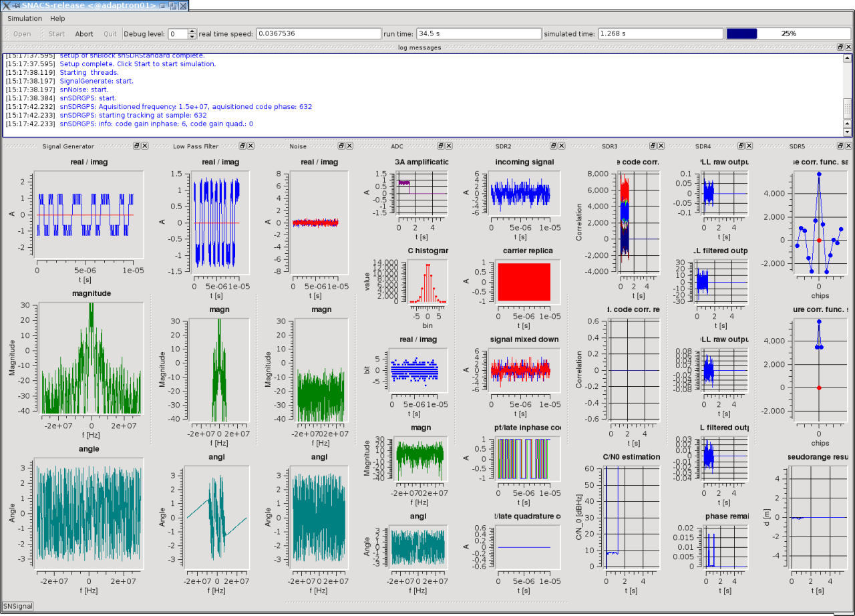Click the SDR3 C/N0 estimation plot
Viewport: 855px width, 616px height.
[x=633, y=517]
